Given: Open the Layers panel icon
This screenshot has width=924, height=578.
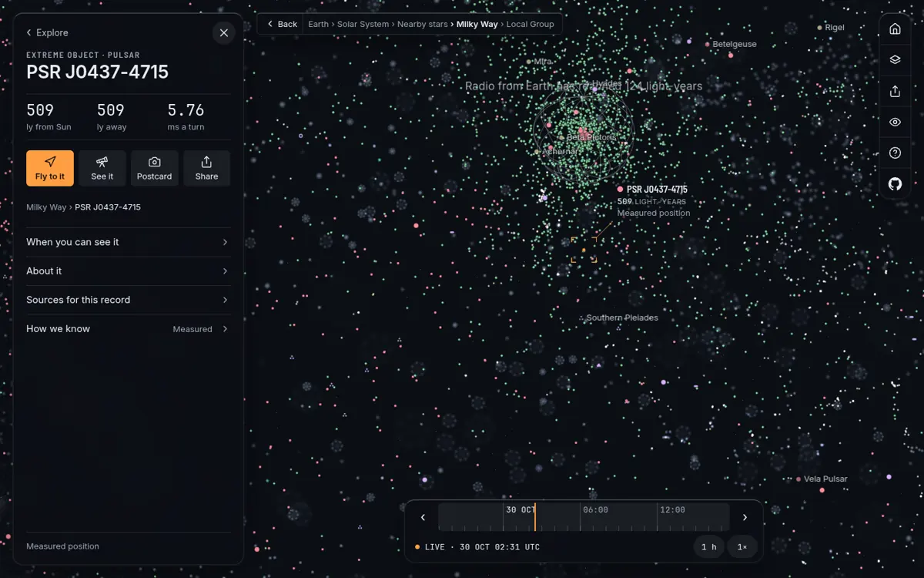Looking at the screenshot, I should (895, 60).
